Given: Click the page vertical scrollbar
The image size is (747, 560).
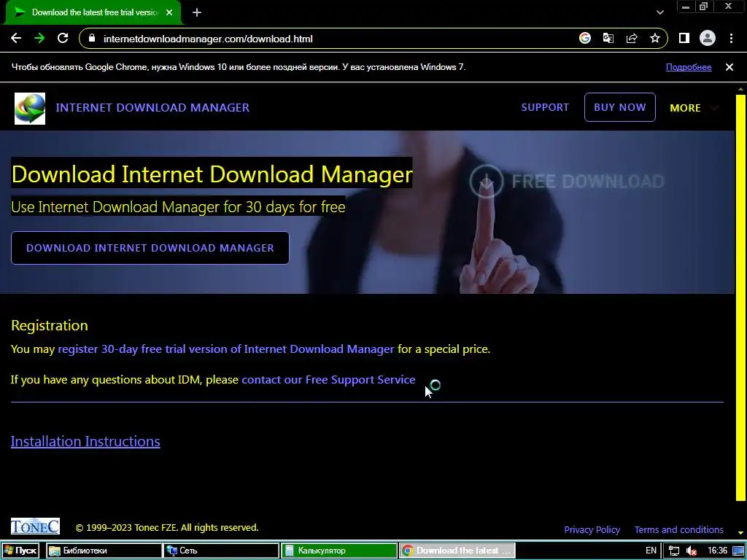Looking at the screenshot, I should click(x=740, y=297).
